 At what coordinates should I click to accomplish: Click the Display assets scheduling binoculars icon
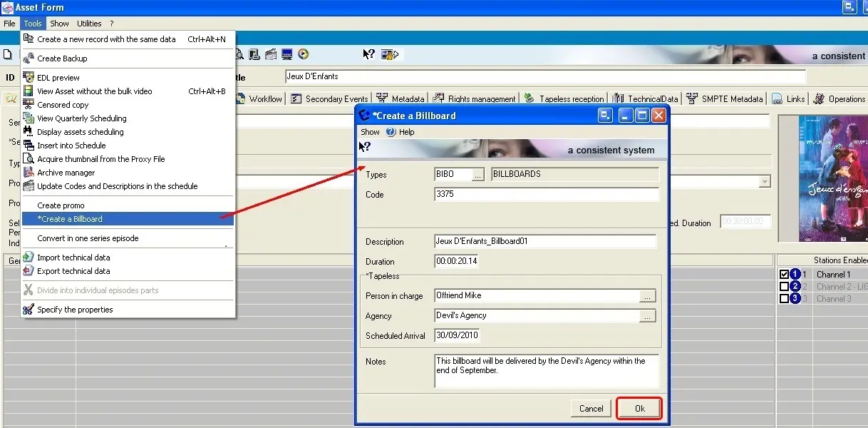[x=29, y=132]
